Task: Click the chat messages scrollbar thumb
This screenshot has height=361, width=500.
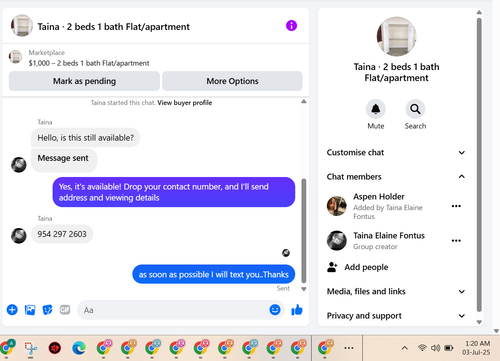Action: coord(304,231)
